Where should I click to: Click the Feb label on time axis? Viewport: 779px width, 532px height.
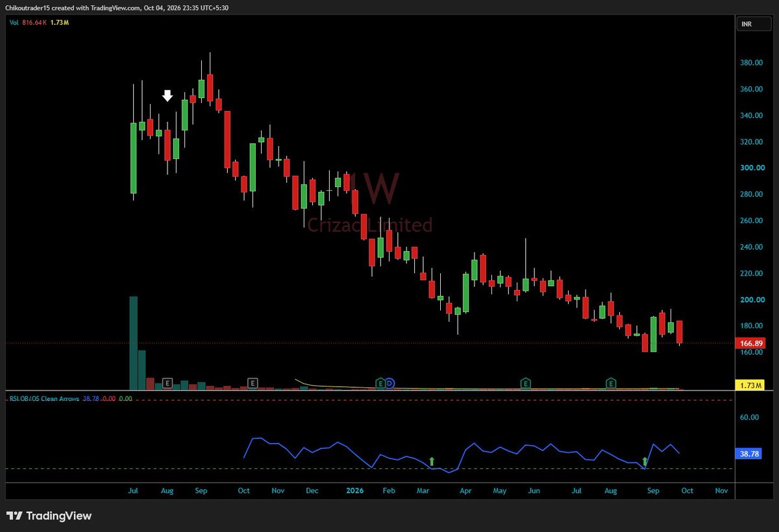point(389,491)
